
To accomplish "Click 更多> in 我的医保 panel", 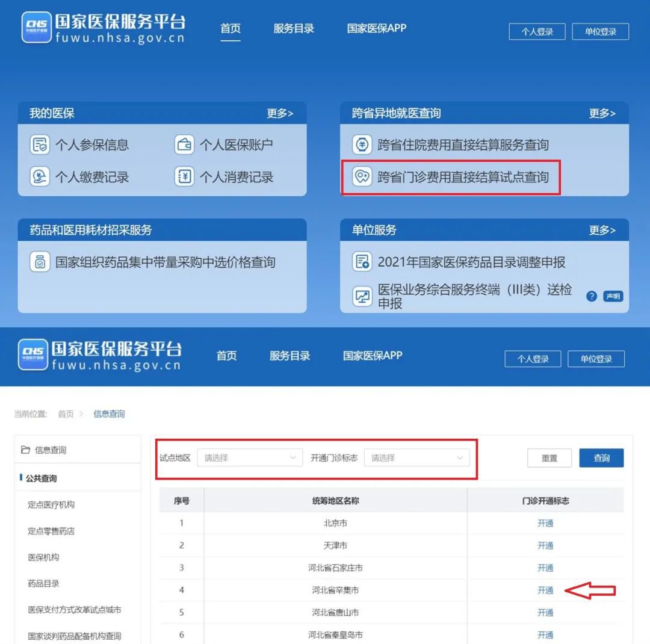I will click(280, 113).
